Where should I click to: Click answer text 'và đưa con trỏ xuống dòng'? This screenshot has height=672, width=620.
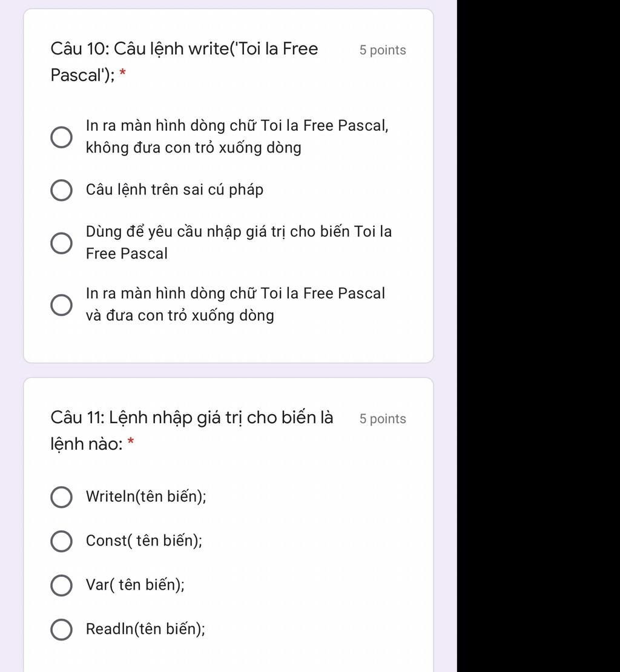180,315
